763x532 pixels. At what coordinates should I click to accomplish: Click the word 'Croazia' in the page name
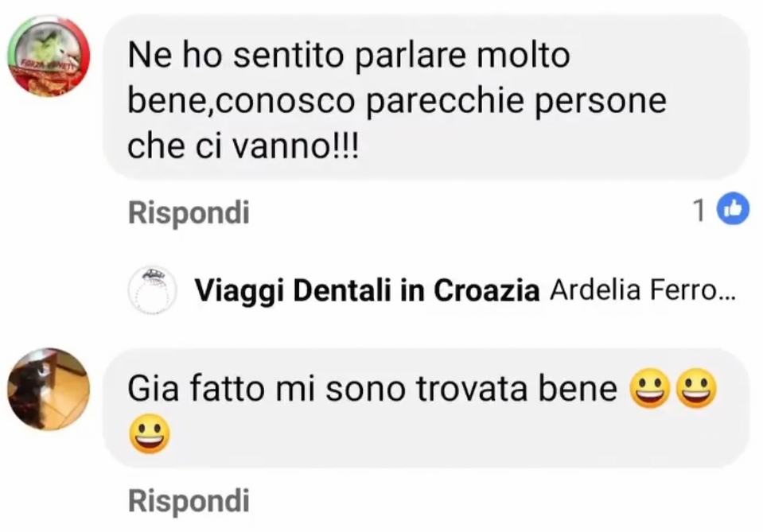pos(487,291)
